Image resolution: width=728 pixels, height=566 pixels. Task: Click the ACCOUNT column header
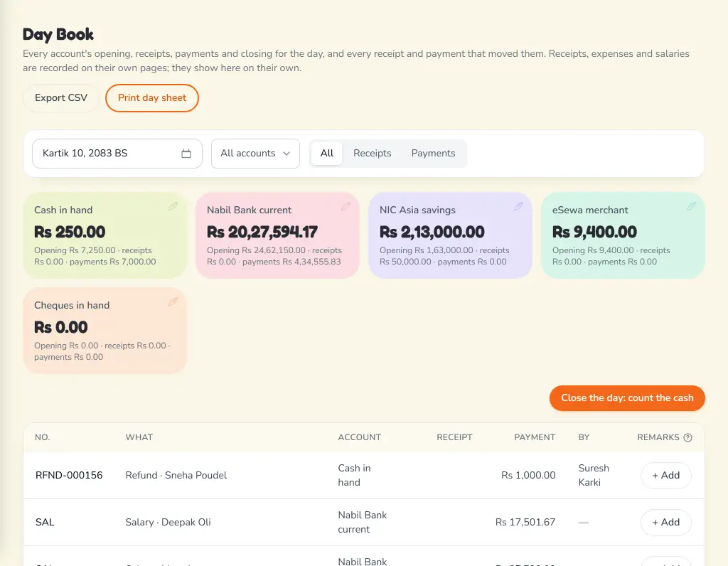point(359,437)
